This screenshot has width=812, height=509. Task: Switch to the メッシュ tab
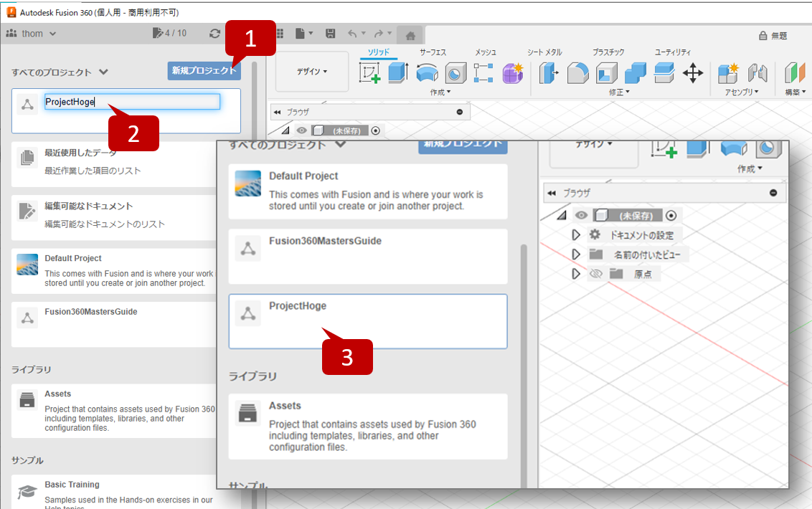click(485, 52)
